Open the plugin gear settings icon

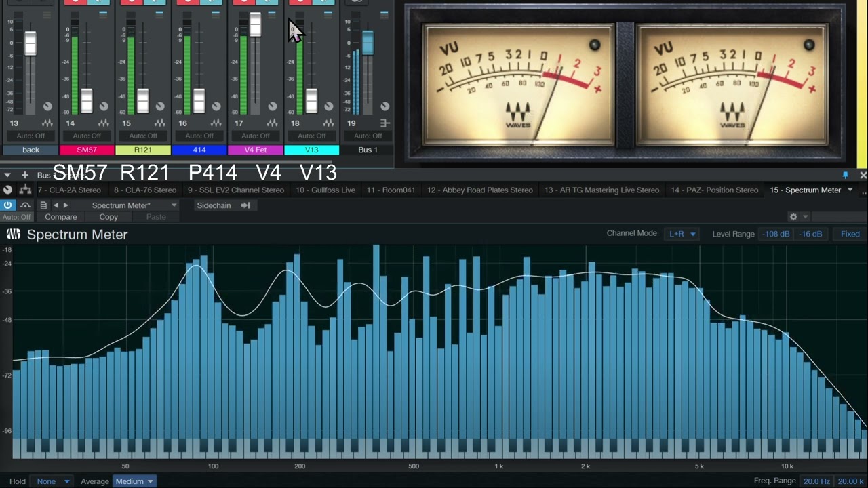pyautogui.click(x=793, y=217)
